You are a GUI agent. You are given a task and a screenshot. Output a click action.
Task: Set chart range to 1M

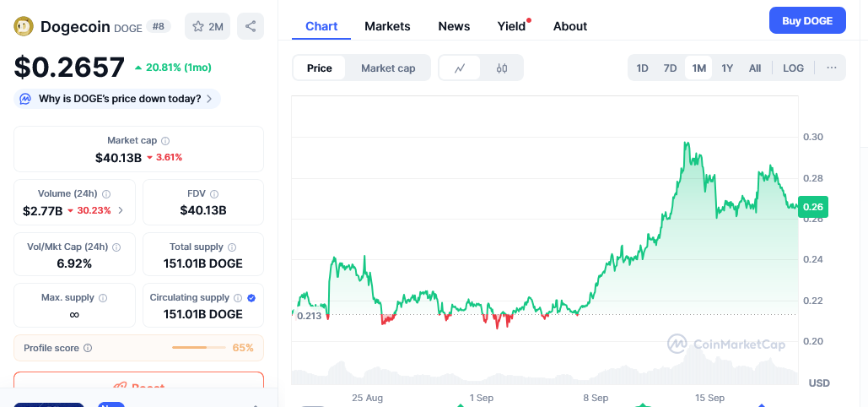click(x=698, y=68)
